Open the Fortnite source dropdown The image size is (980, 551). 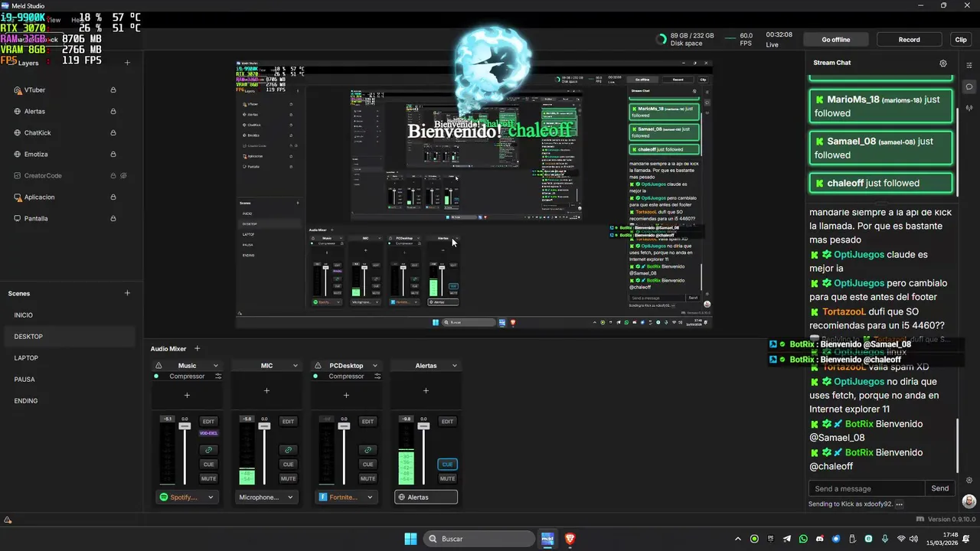coord(346,497)
